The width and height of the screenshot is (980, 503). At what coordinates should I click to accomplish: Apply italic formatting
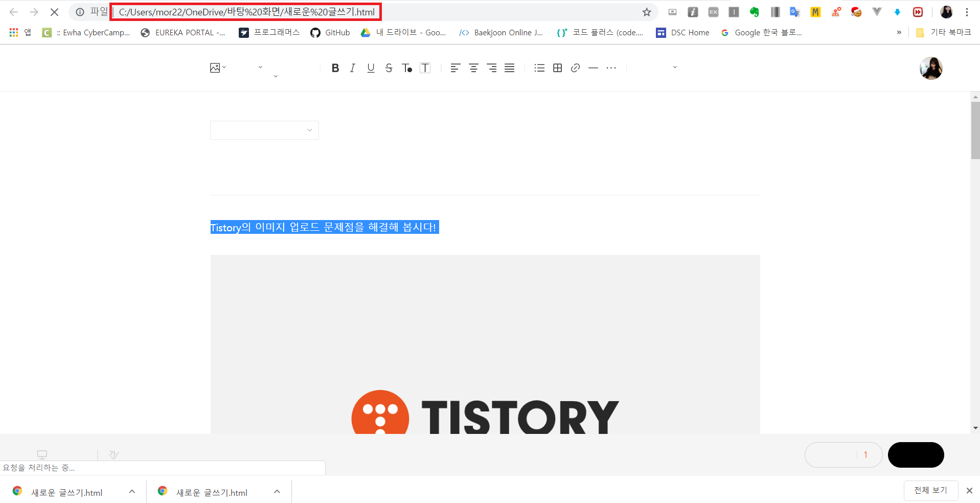(x=353, y=68)
